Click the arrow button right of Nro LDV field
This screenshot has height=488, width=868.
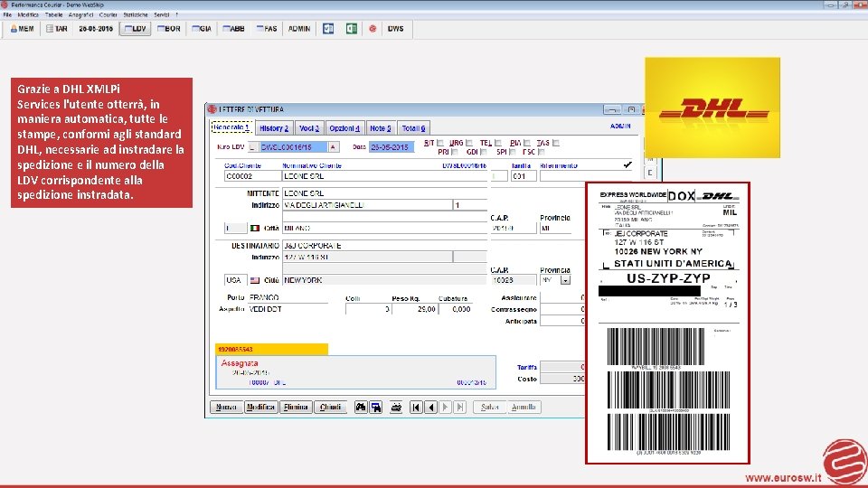click(x=333, y=147)
